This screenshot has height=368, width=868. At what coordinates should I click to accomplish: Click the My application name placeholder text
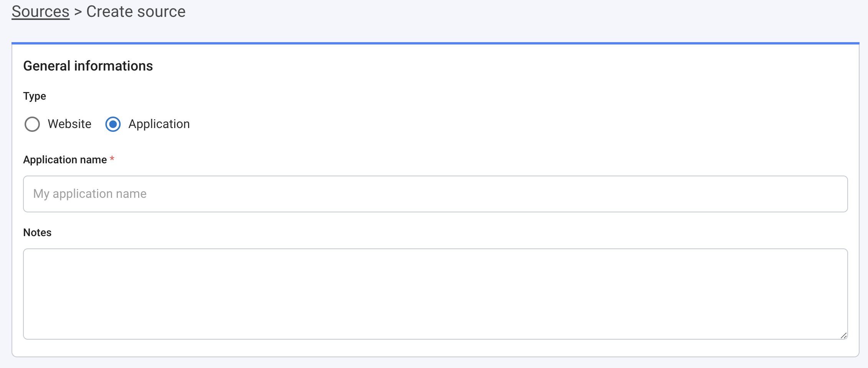[90, 194]
